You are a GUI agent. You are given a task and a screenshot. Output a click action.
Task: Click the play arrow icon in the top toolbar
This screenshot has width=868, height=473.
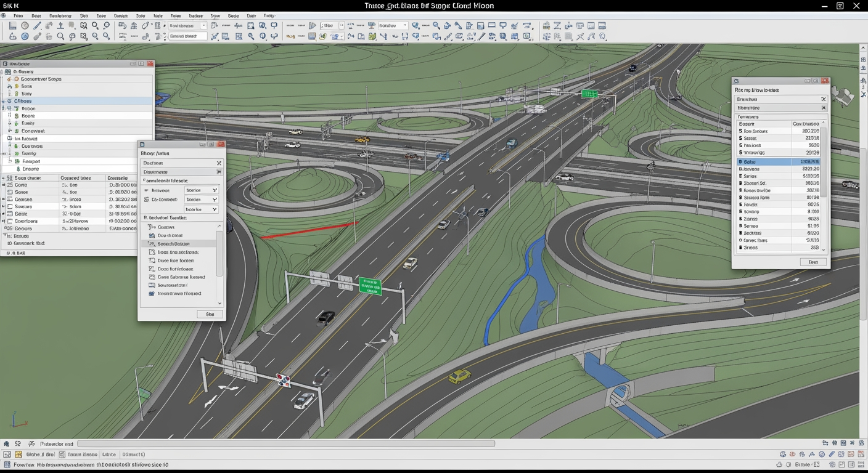[x=313, y=26]
